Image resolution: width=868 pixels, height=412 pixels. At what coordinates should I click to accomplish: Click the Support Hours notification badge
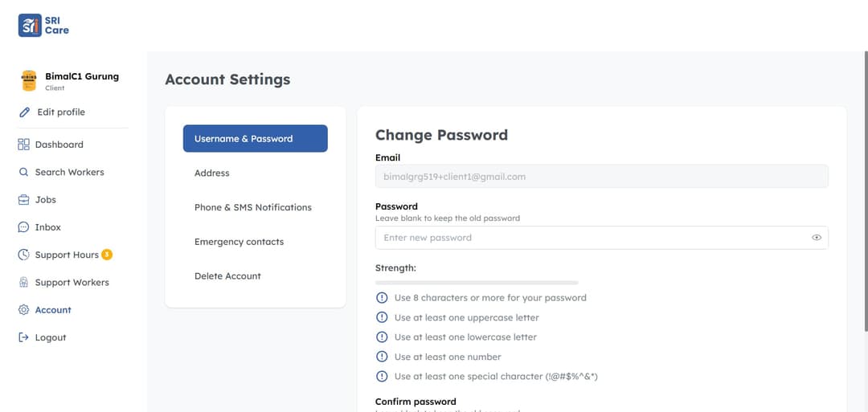click(107, 255)
